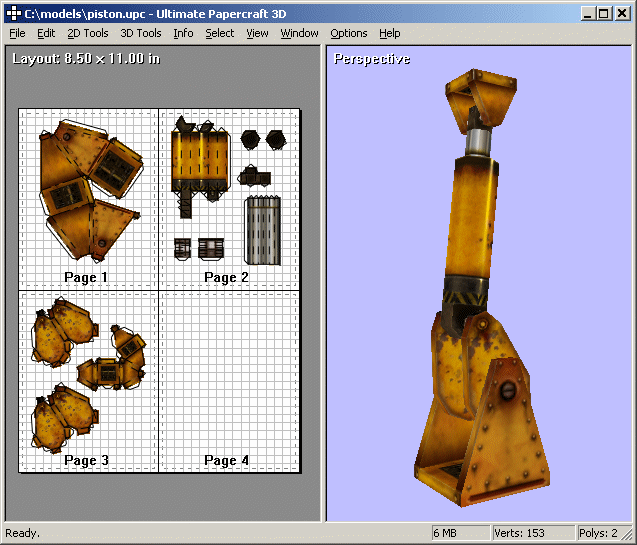Image resolution: width=637 pixels, height=545 pixels.
Task: Open the View menu
Action: (257, 33)
